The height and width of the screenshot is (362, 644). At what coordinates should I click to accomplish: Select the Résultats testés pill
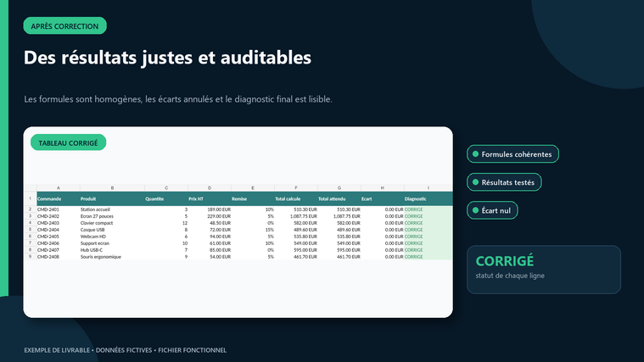[504, 182]
